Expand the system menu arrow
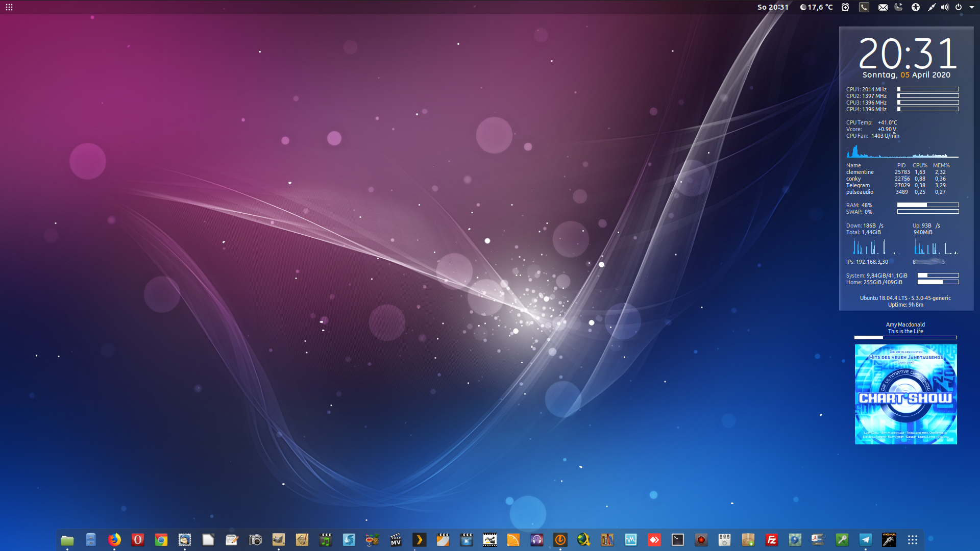The image size is (980, 551). point(971,7)
